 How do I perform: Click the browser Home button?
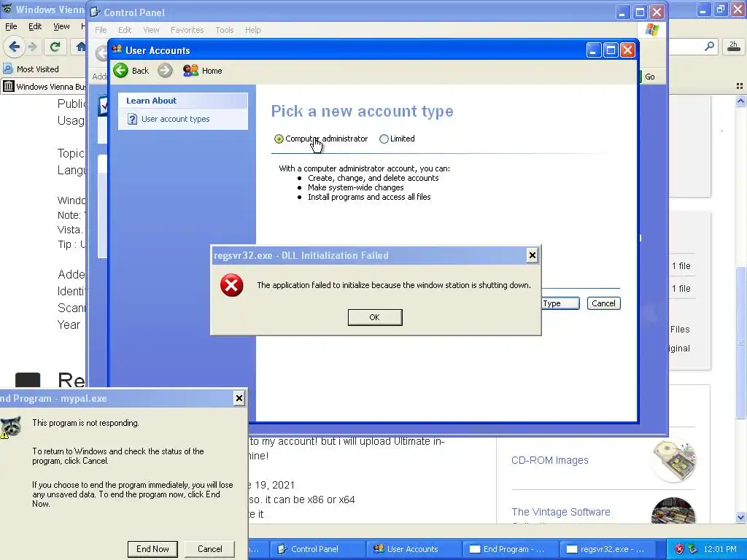click(x=80, y=47)
